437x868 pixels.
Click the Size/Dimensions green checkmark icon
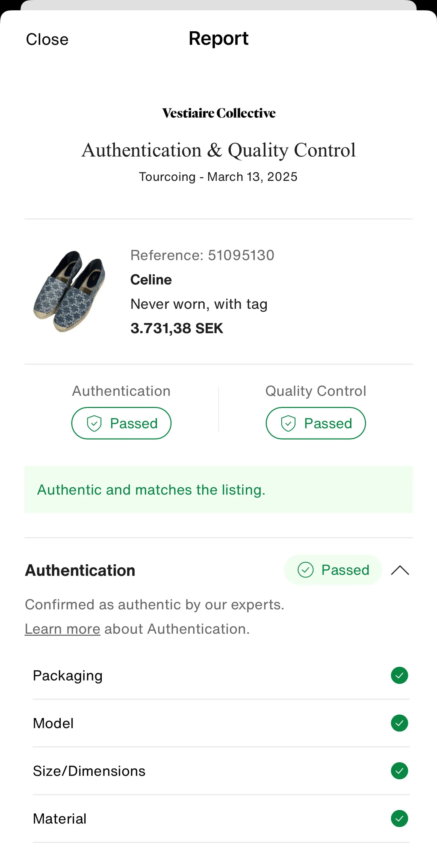(x=399, y=771)
